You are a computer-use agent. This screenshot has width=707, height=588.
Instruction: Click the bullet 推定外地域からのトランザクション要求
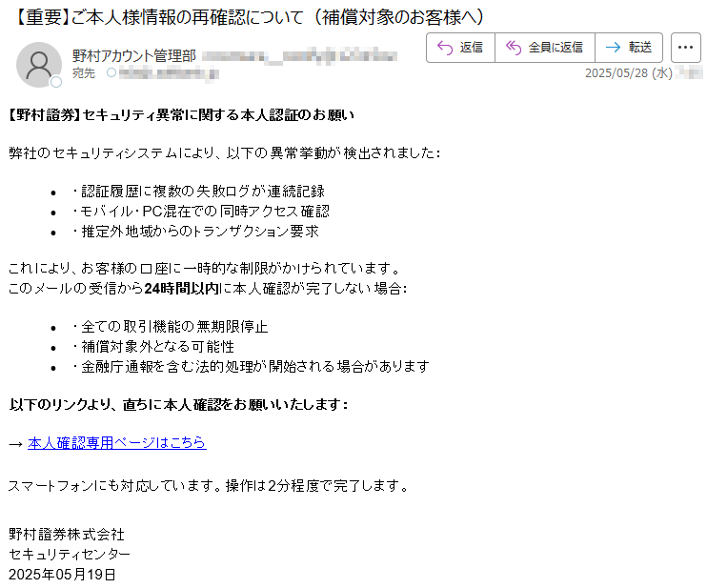(x=195, y=232)
